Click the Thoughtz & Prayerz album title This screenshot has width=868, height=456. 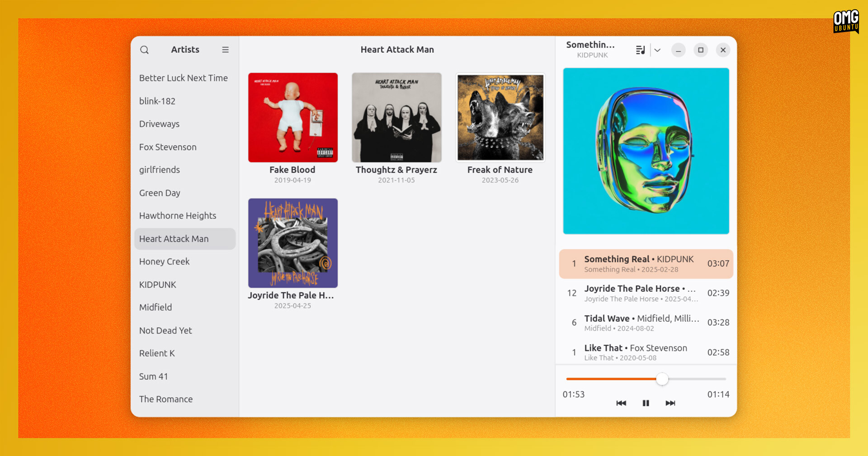click(396, 170)
